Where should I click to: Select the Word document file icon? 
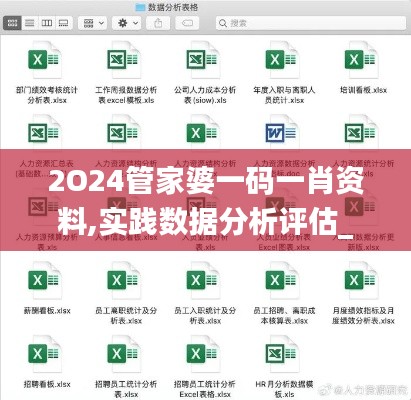[282, 133]
